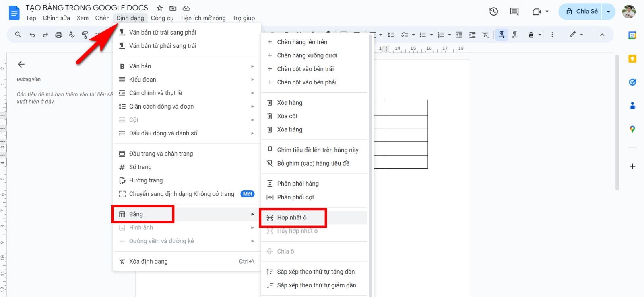Click the Meet video camera icon
644x297 pixels.
coord(537,12)
